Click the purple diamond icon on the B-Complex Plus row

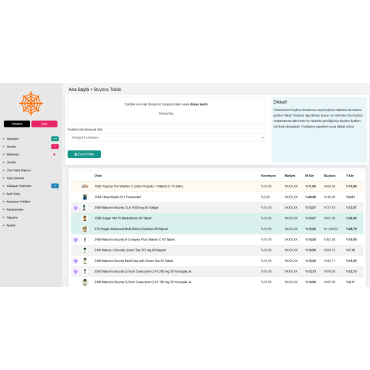[76, 240]
